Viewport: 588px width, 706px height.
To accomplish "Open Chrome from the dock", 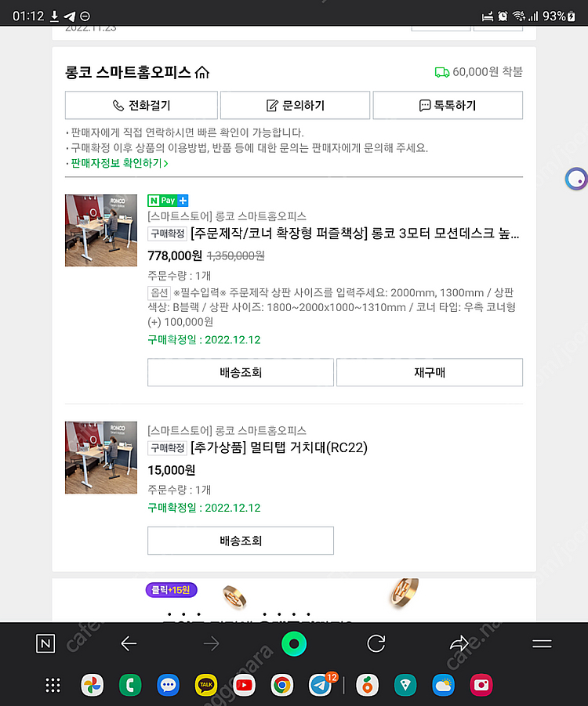I will 282,685.
